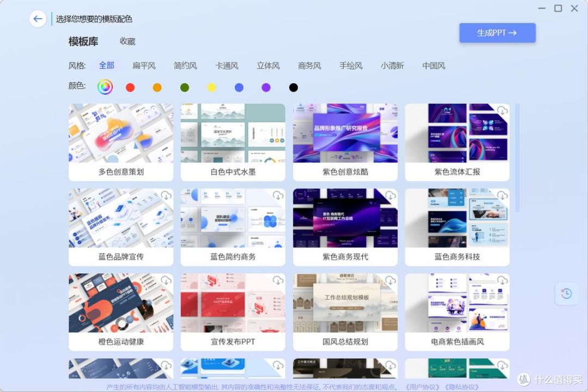Pick the black color filter

click(x=293, y=88)
